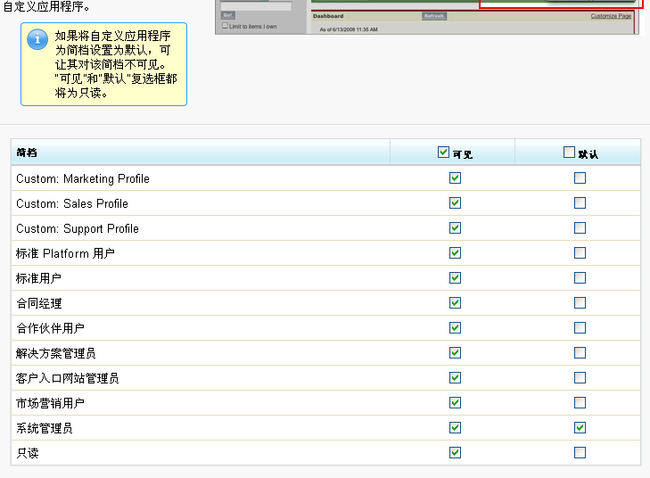650x478 pixels.
Task: Uncheck 可见 for 解决方案管理员
Action: pos(455,353)
